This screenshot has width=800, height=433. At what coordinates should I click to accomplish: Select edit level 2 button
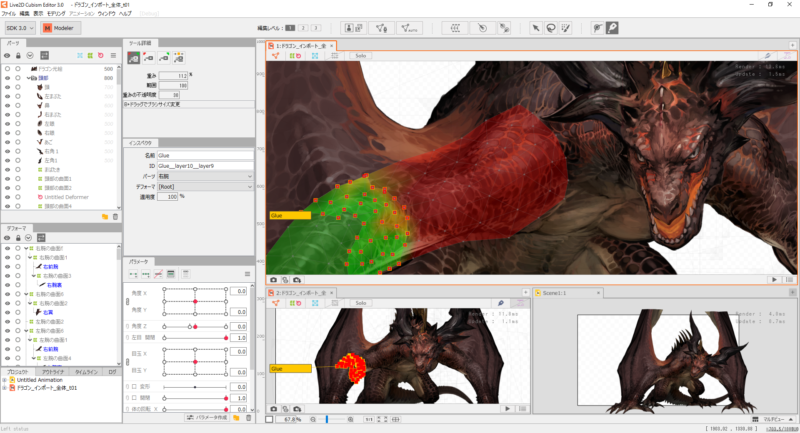coord(303,28)
